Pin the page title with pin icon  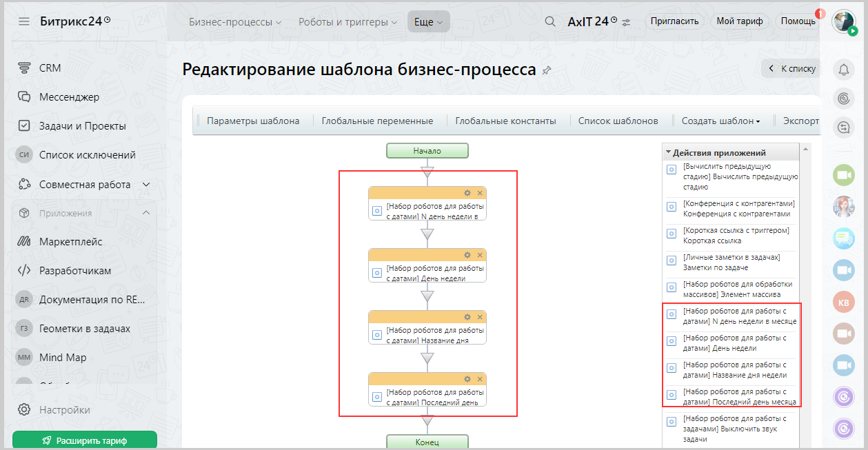click(547, 70)
